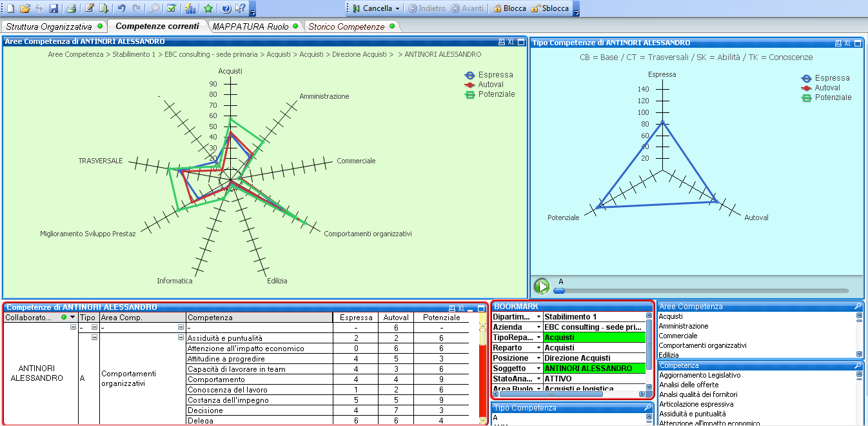This screenshot has width=868, height=426.
Task: Go to Storico Competenze tab
Action: click(351, 26)
